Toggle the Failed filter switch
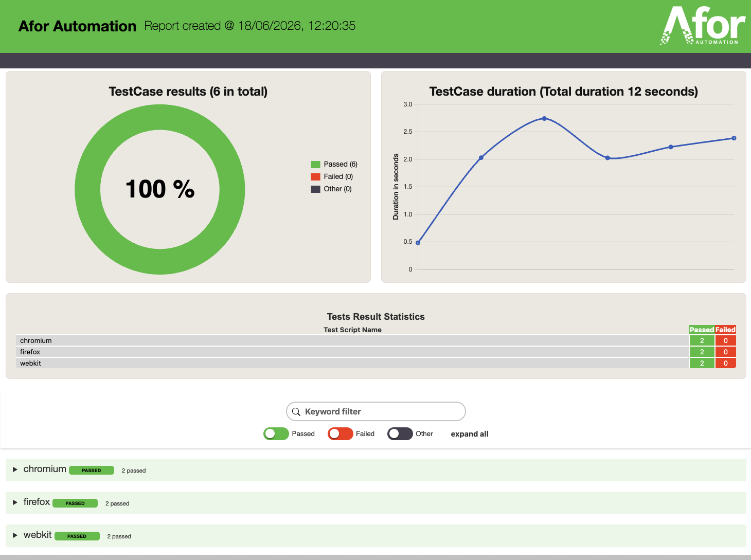The width and height of the screenshot is (751, 560). coord(341,434)
